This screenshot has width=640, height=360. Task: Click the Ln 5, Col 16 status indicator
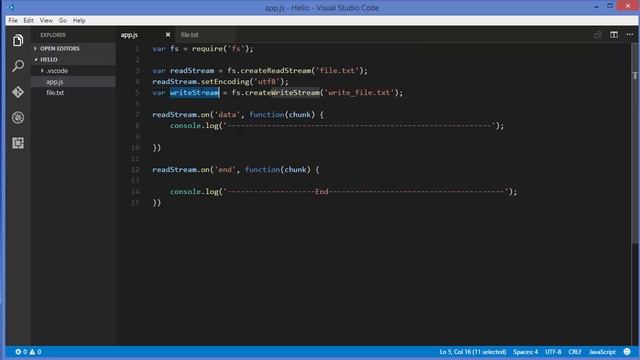click(473, 351)
